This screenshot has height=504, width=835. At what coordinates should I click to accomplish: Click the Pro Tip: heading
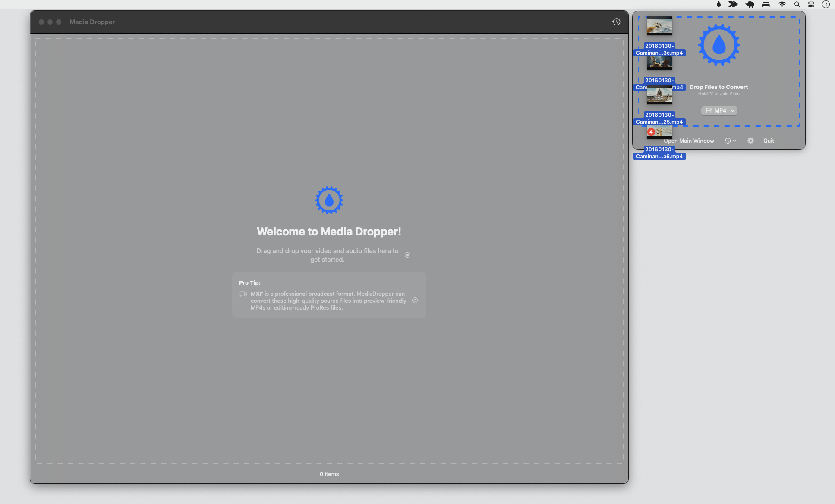(x=250, y=283)
